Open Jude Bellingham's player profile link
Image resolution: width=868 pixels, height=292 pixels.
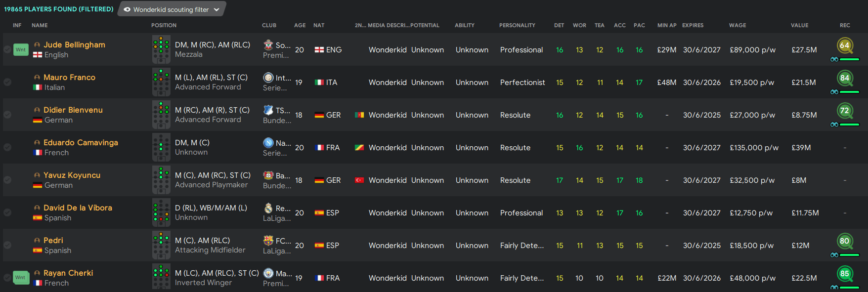coord(74,44)
